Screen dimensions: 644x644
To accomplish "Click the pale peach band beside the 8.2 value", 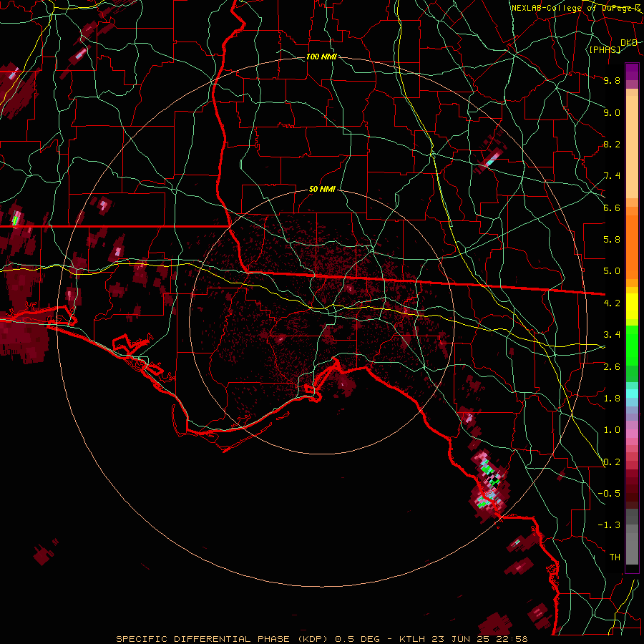I will pos(632,147).
